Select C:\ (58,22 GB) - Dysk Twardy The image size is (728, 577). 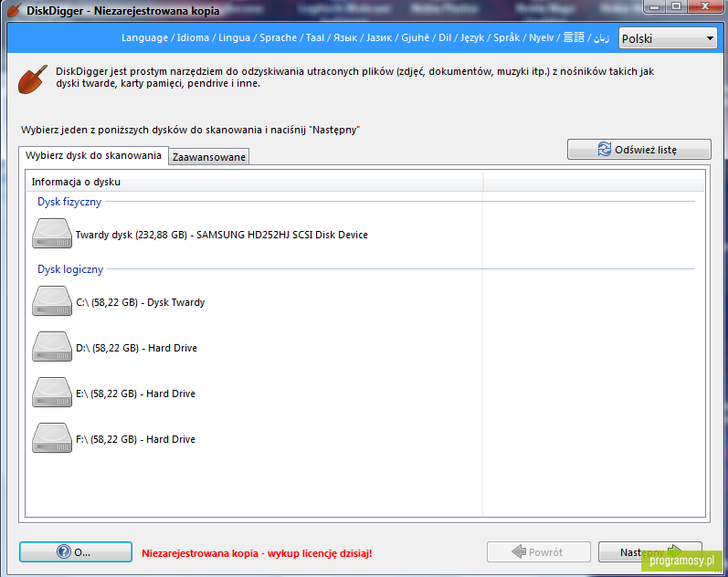(x=141, y=303)
